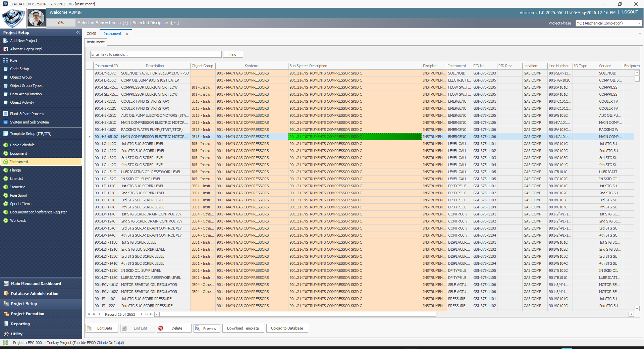Expand the row indicator for 901-HS-6510C

pyautogui.click(x=90, y=137)
